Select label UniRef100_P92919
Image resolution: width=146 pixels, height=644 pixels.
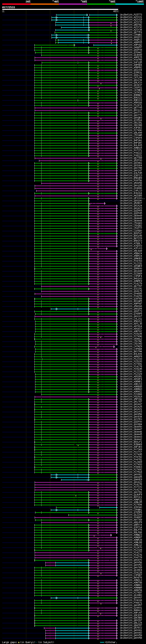coord(131,397)
